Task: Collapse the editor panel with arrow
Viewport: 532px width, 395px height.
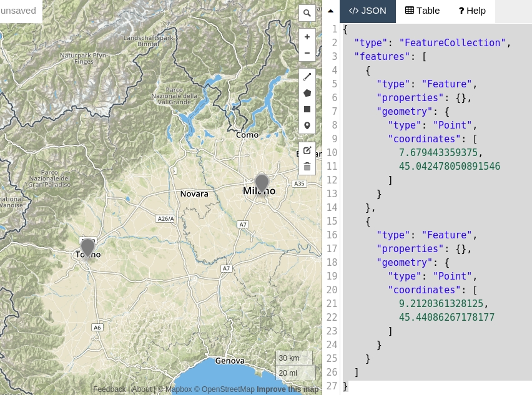Action: [330, 11]
